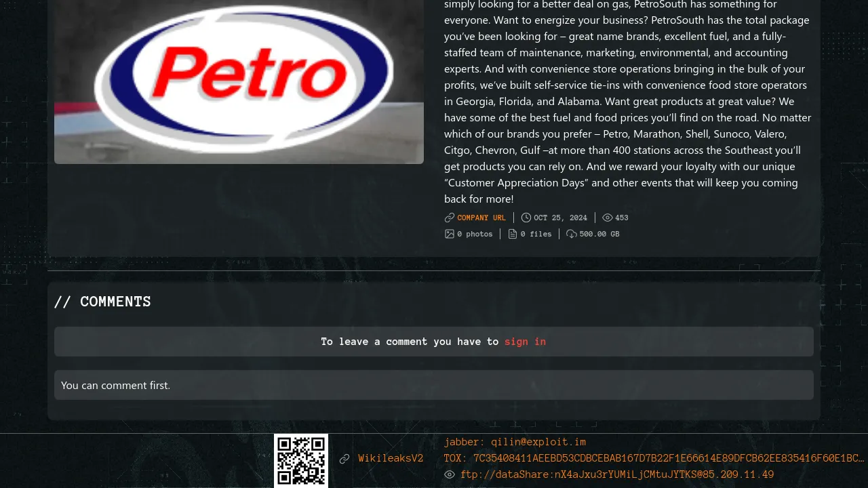The width and height of the screenshot is (868, 488).
Task: Click the document icon beside 0 files
Action: (x=513, y=234)
